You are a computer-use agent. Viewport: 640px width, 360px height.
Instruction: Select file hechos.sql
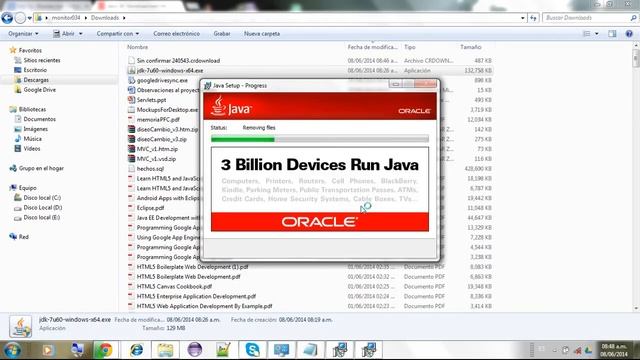click(x=150, y=169)
